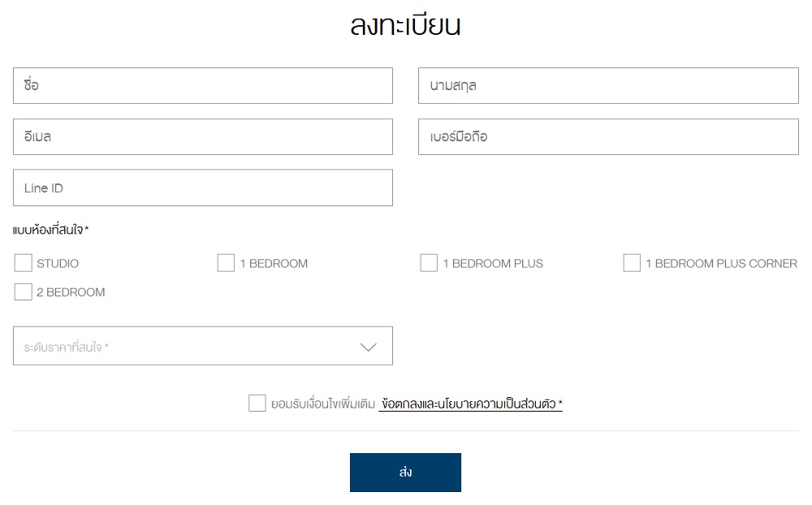
Task: Accept terms with the ยอมรับเงื่อนไขเพิ่มเติม checkbox
Action: click(257, 403)
